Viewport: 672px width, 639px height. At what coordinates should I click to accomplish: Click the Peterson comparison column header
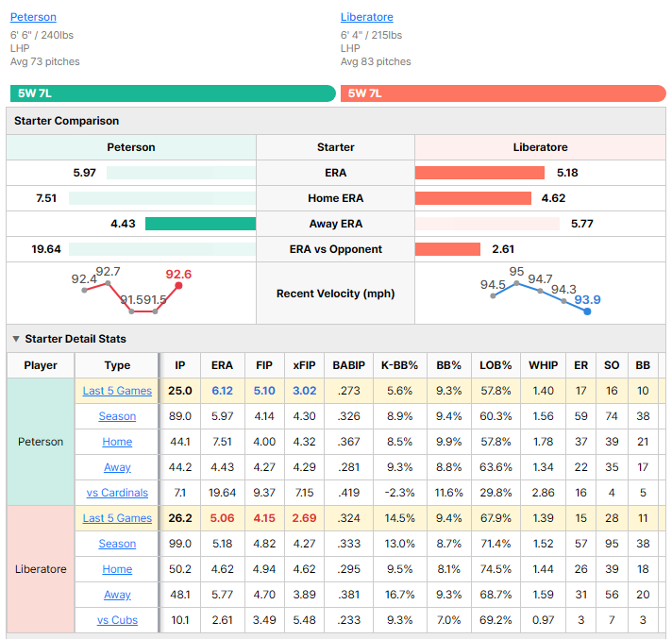[x=131, y=147]
